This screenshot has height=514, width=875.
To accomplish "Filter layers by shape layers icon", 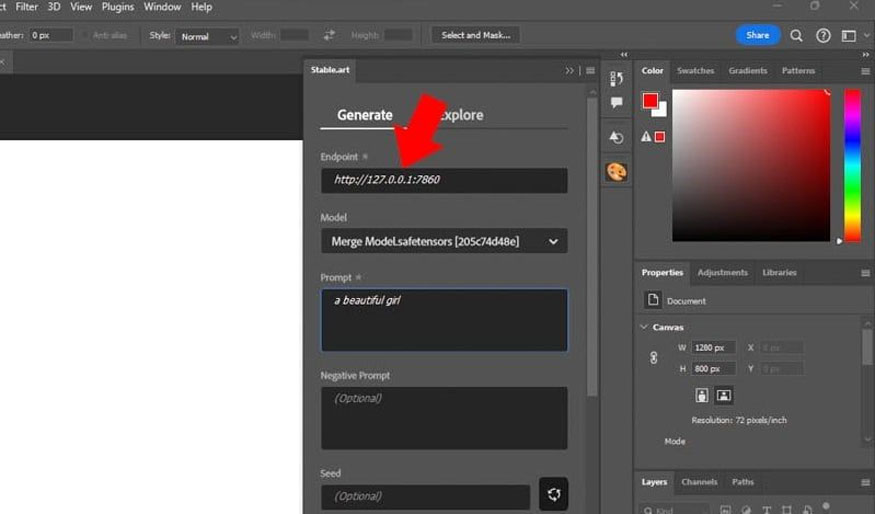I will (787, 510).
